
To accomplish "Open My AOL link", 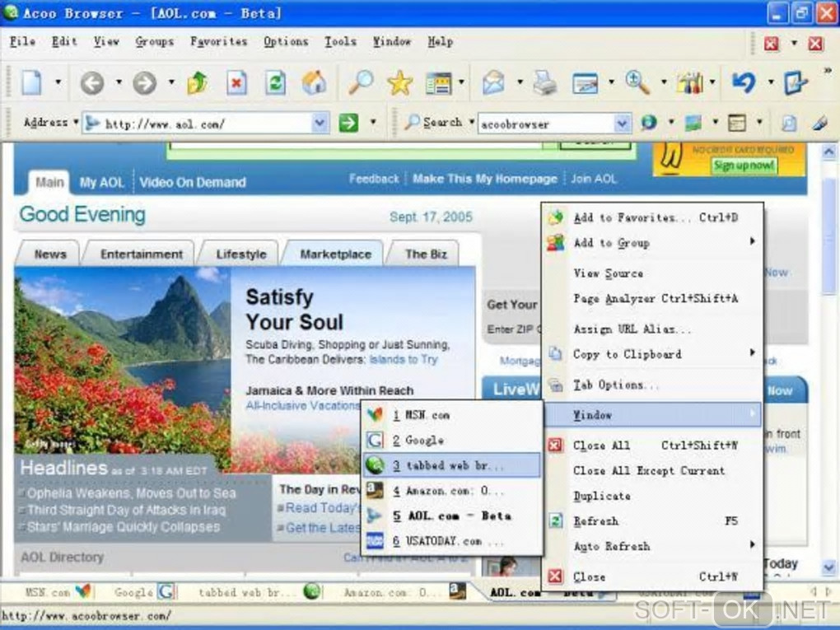I will tap(101, 183).
